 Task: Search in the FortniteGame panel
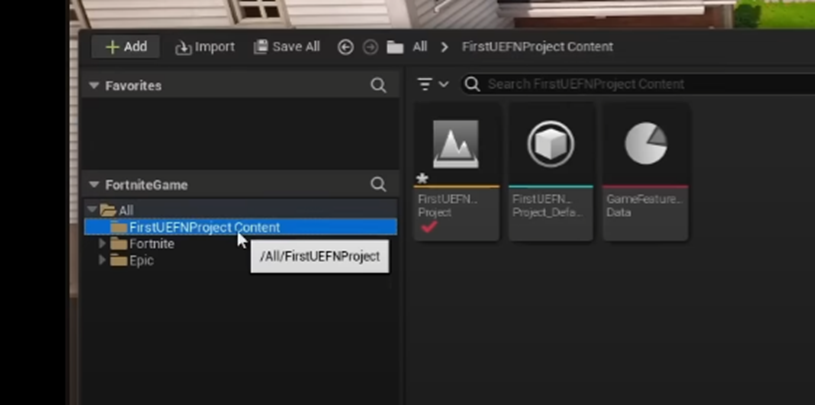coord(378,184)
